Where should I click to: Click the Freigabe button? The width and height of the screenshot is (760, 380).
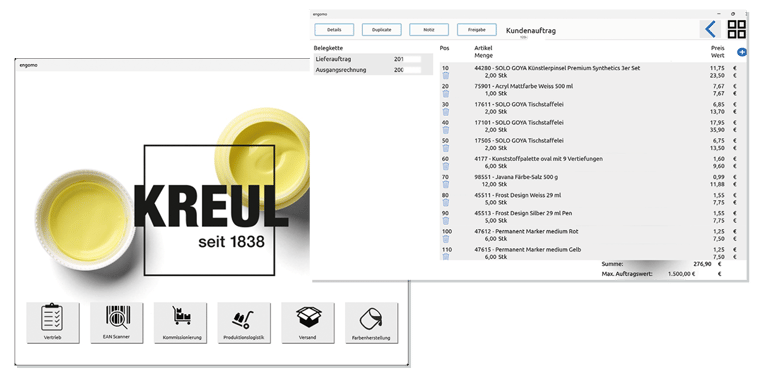[477, 30]
